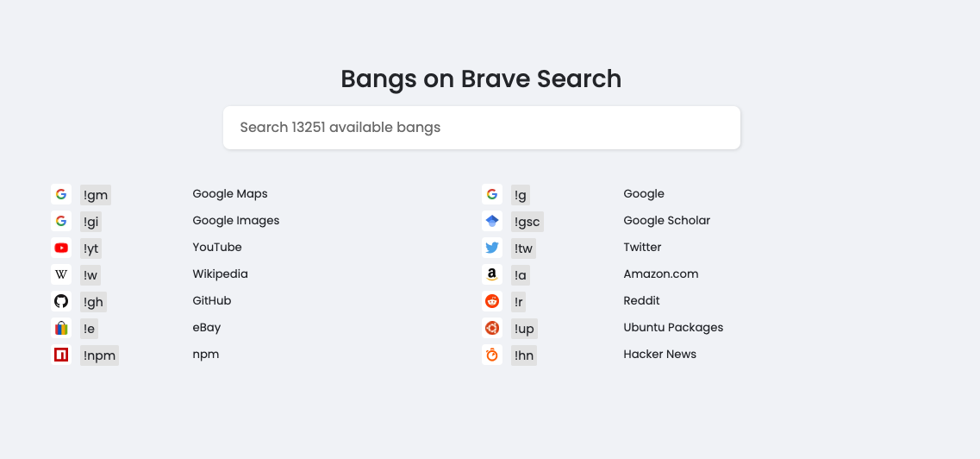Click the GitHub octocat icon
The height and width of the screenshot is (459, 980).
[61, 301]
